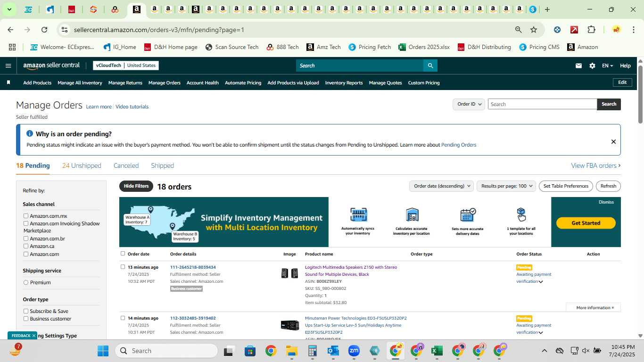Open Excel from the taskbar
This screenshot has width=644, height=362.
click(x=437, y=351)
